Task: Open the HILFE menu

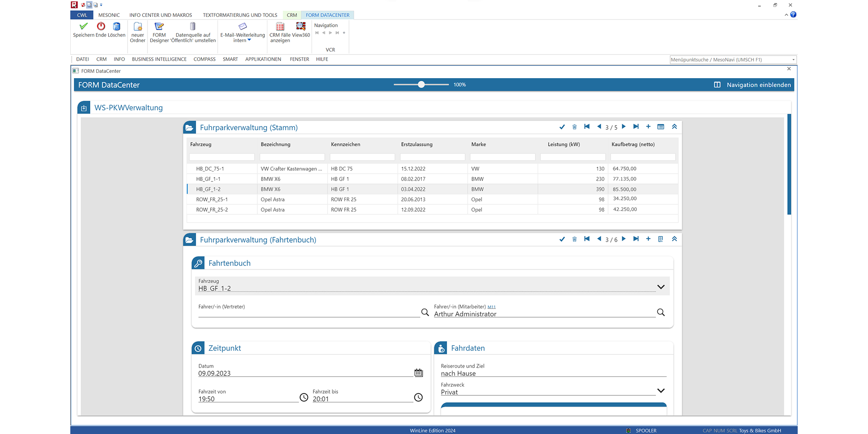Action: tap(322, 59)
